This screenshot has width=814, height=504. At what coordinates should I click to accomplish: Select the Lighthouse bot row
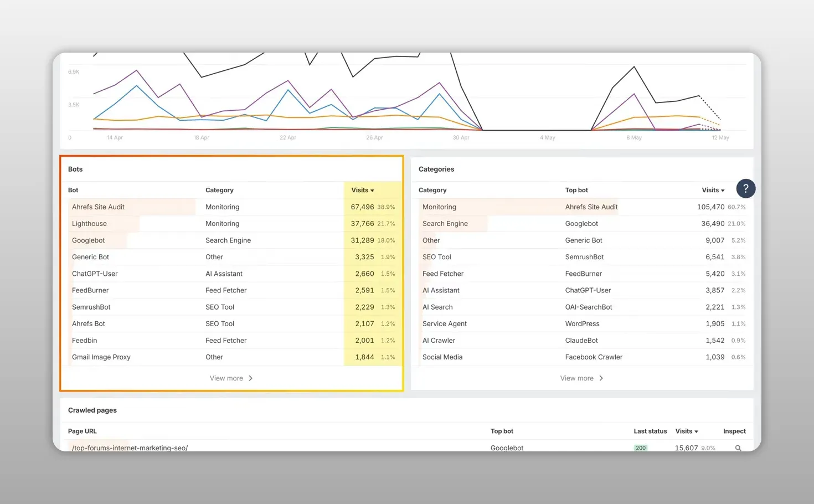tap(231, 224)
